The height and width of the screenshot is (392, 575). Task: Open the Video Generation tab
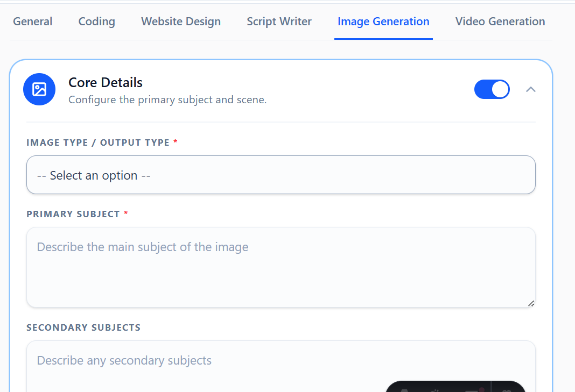tap(500, 22)
